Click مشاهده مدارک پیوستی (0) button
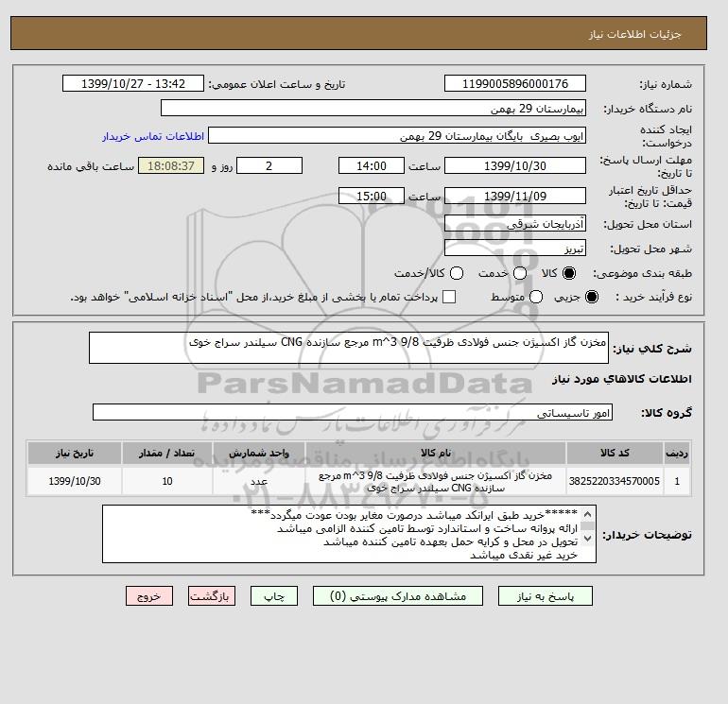 tap(398, 596)
